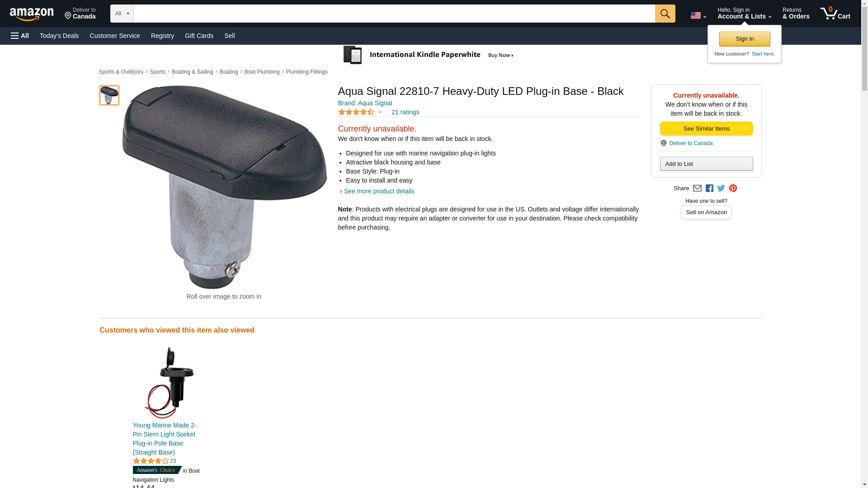Screen dimensions: 868x488
Task: Open the Amazon logo home link
Action: coord(32,14)
